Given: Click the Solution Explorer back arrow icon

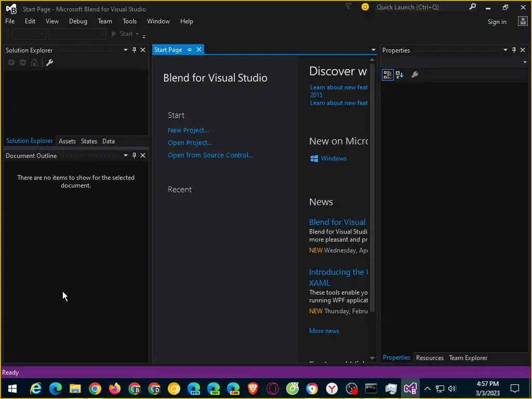Looking at the screenshot, I should click(11, 62).
